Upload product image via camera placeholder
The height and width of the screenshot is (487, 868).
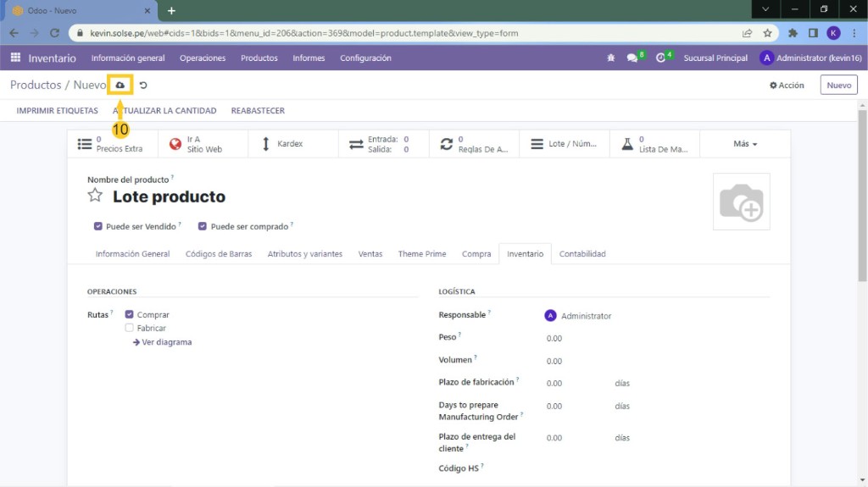[741, 202]
